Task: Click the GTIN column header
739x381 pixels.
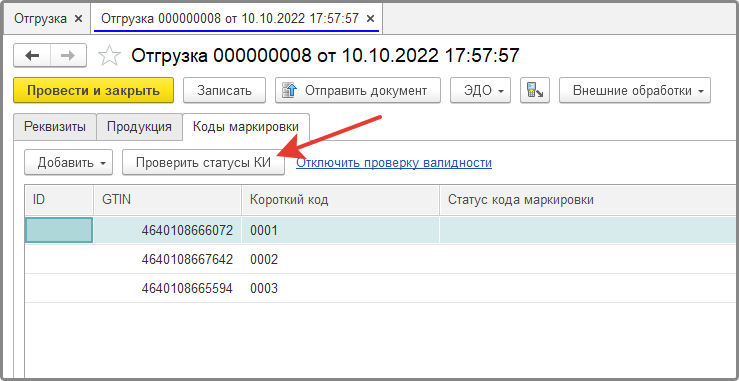Action: point(167,200)
